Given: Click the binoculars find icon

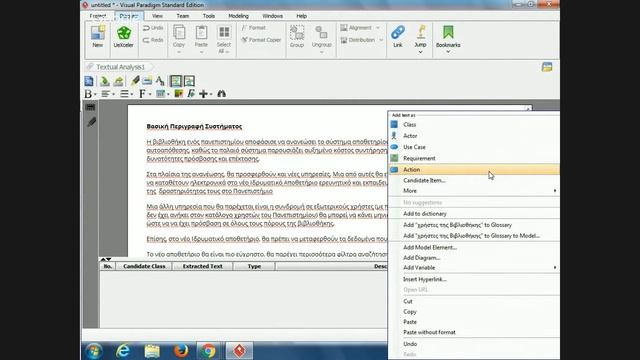Looking at the screenshot, I should (x=221, y=94).
